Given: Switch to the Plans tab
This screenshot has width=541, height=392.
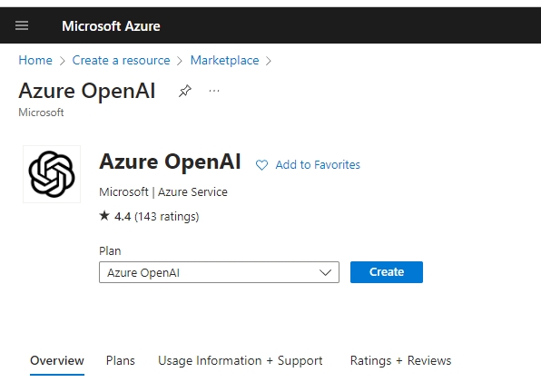Looking at the screenshot, I should [x=121, y=360].
